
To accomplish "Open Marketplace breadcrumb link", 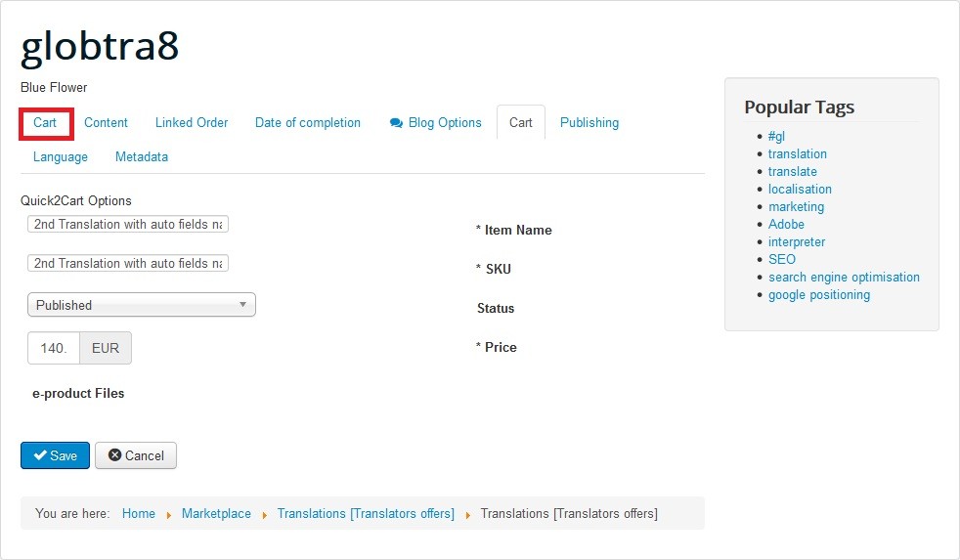I will [x=216, y=514].
